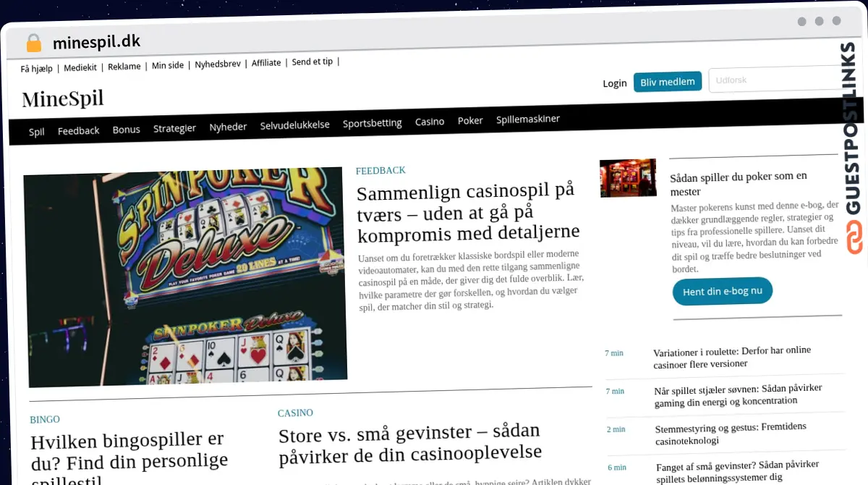Click 2 min label beside Stemmestyring article
Viewport: 868px width, 485px height.
coord(616,429)
